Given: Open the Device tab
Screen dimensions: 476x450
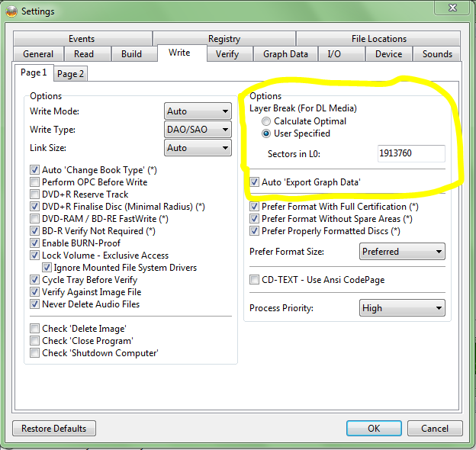Looking at the screenshot, I should click(x=389, y=54).
